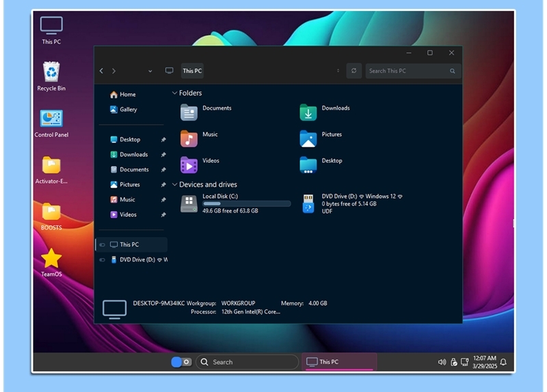
Task: Click the network icon in system tray
Action: click(465, 362)
